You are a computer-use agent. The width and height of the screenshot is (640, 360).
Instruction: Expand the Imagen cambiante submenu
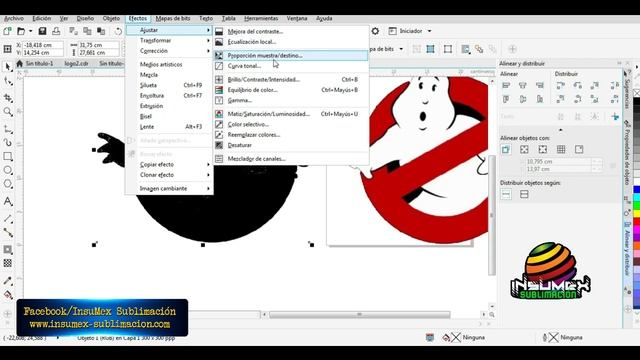tap(208, 189)
